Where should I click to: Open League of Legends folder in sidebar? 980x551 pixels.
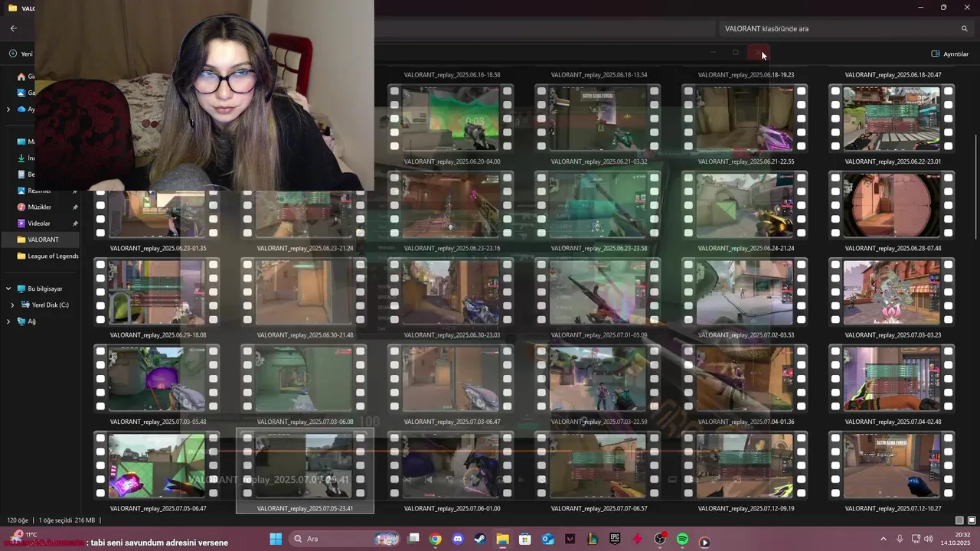[x=47, y=256]
